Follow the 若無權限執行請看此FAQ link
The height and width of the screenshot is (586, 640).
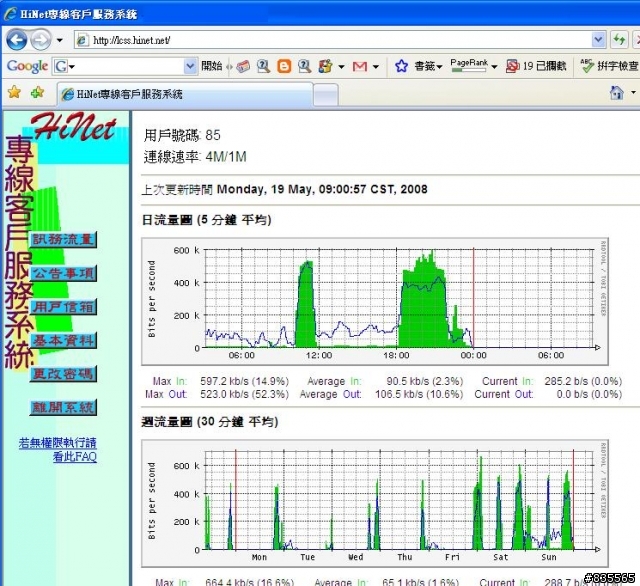tap(58, 450)
